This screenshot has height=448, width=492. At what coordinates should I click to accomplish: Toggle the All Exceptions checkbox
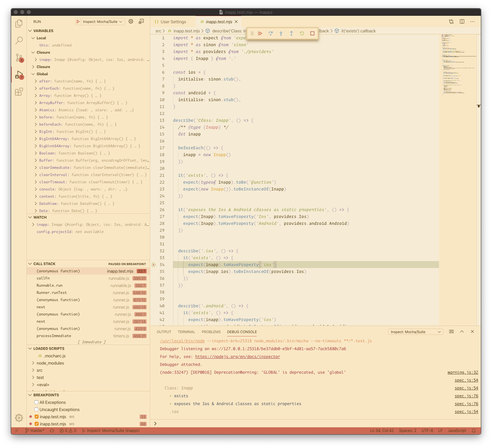[36, 402]
